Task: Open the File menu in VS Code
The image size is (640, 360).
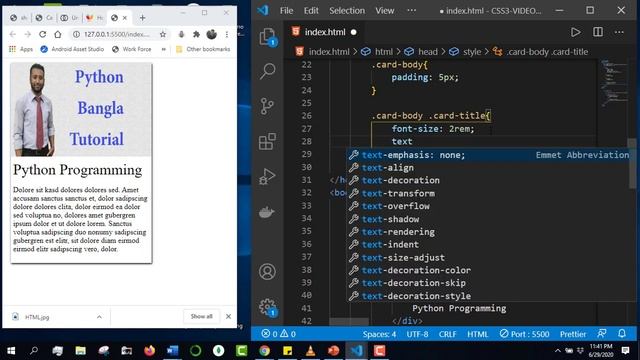Action: pos(287,11)
